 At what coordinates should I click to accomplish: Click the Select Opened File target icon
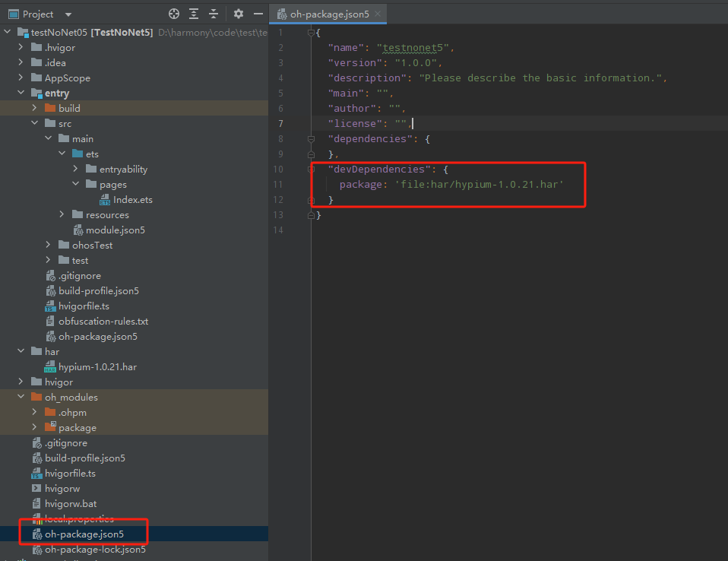pyautogui.click(x=174, y=14)
